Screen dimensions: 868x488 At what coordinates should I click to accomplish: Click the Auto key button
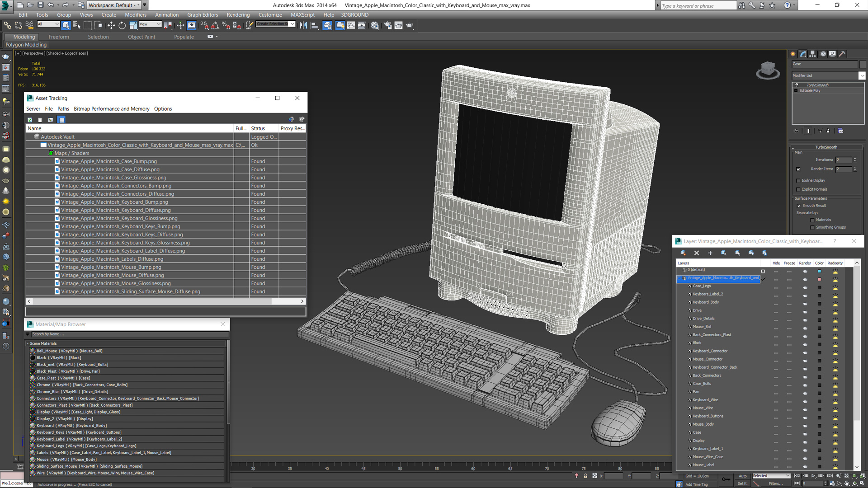click(743, 476)
